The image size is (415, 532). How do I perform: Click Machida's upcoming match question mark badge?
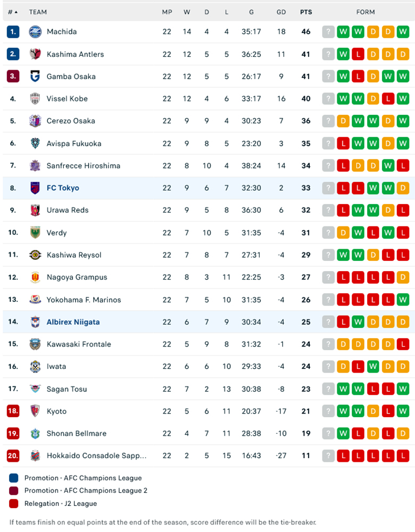[x=328, y=32]
